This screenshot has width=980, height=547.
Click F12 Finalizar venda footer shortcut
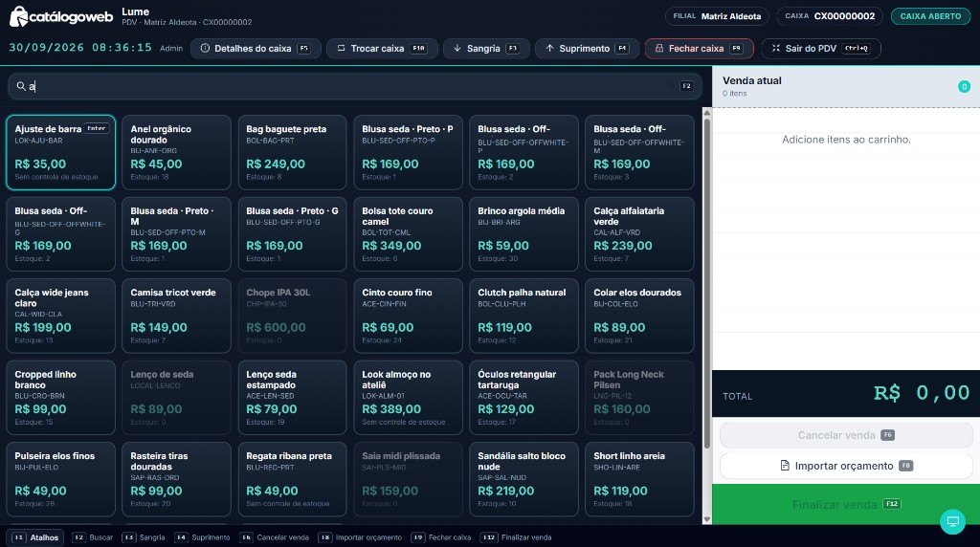516,537
